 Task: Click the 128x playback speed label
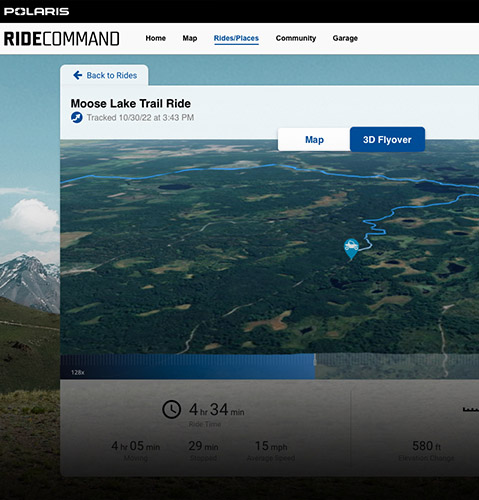coord(78,372)
